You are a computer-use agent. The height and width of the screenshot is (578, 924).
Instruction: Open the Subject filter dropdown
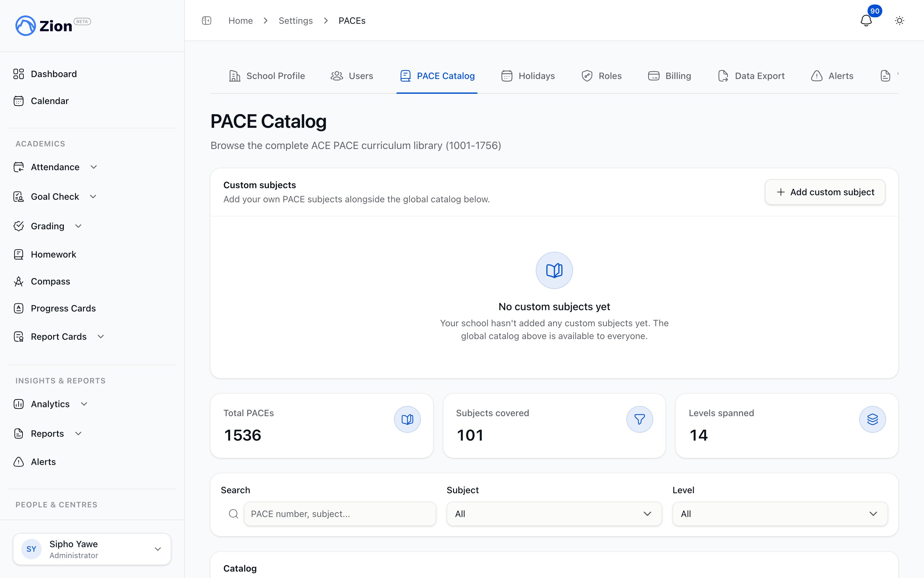pos(554,514)
